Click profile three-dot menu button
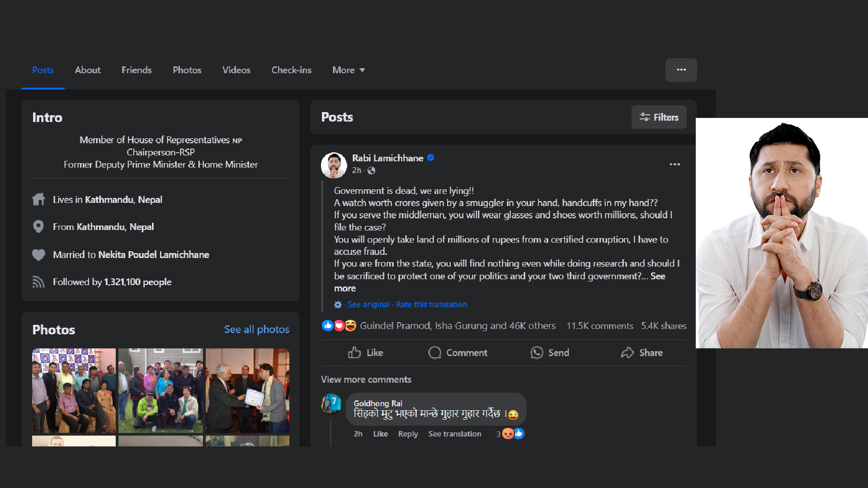The height and width of the screenshot is (488, 868). (x=681, y=70)
